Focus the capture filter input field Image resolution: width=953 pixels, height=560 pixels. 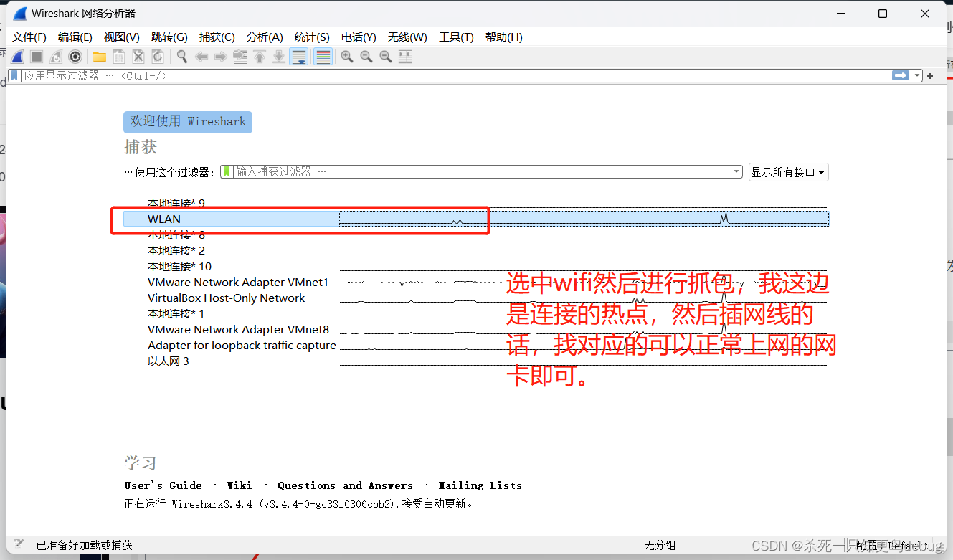482,172
